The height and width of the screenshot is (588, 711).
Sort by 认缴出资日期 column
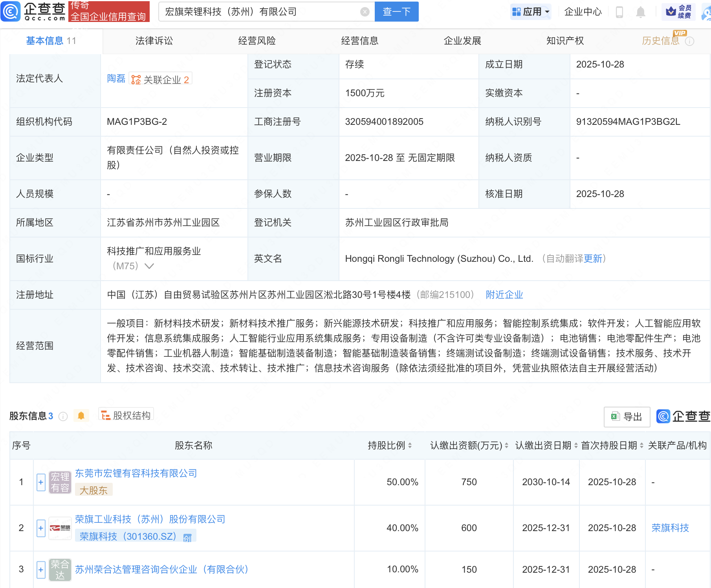coord(576,446)
